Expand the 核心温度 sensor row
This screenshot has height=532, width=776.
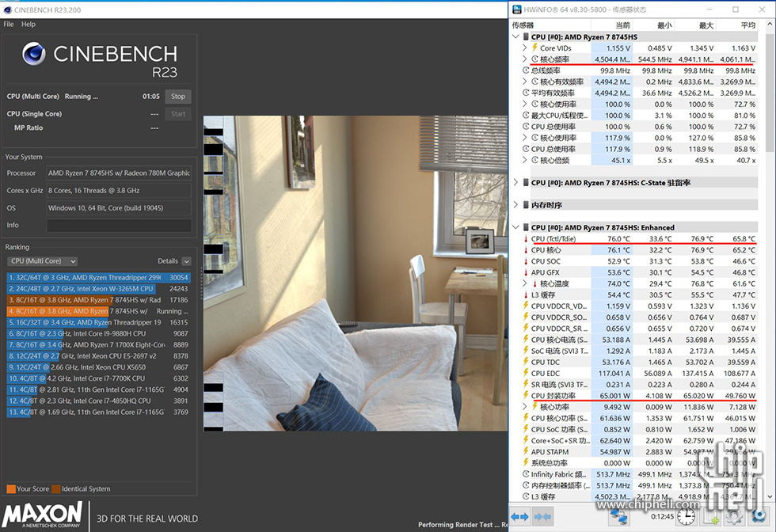[x=524, y=283]
